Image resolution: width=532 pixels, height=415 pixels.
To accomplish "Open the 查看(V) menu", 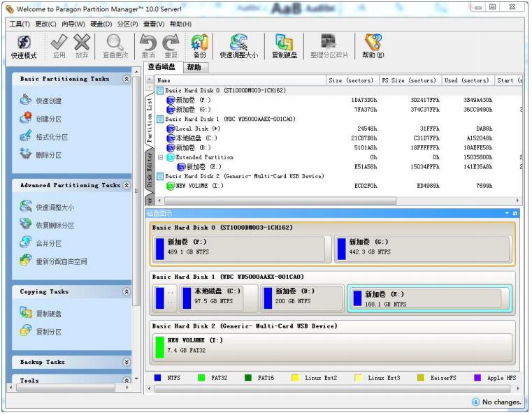I will [153, 24].
